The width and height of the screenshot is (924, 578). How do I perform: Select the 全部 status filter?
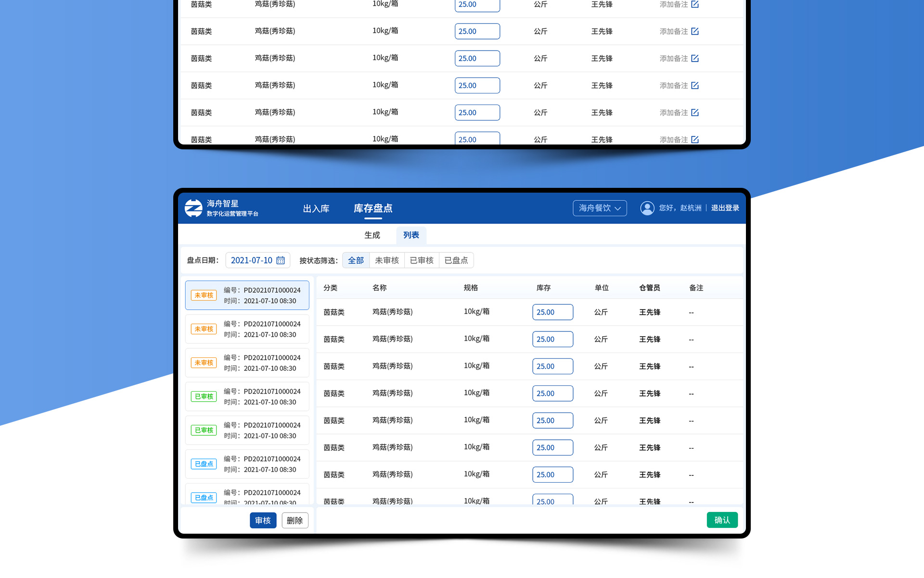356,260
